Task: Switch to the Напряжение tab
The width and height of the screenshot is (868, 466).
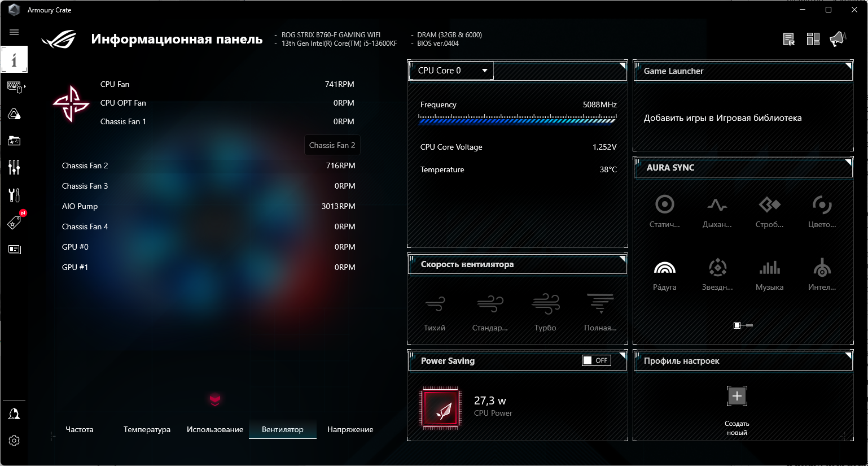Action: (350, 429)
